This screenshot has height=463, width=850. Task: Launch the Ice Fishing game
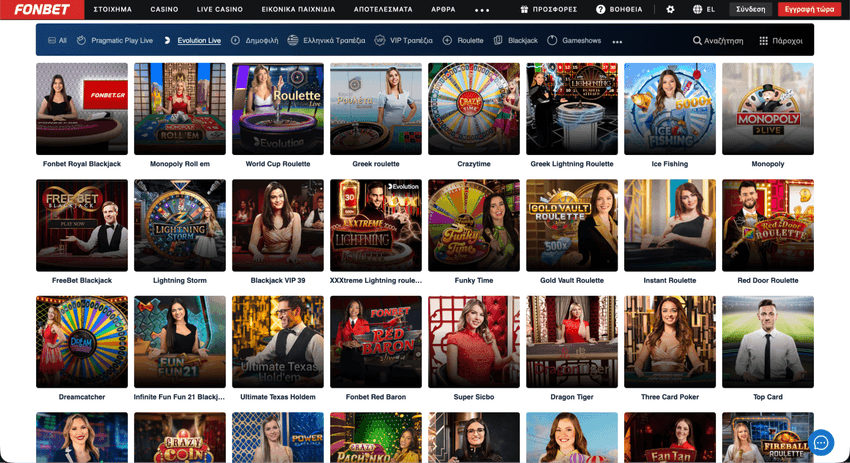[x=670, y=109]
